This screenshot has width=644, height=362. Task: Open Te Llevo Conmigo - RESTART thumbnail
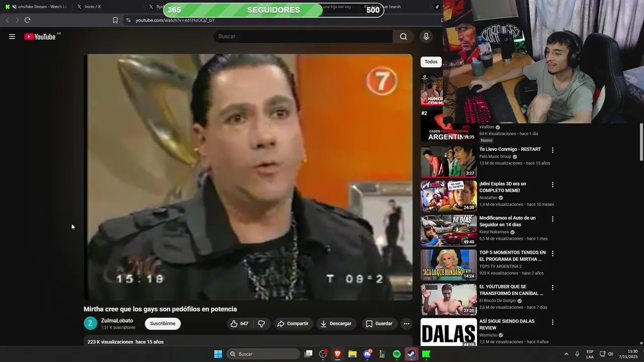click(x=448, y=162)
